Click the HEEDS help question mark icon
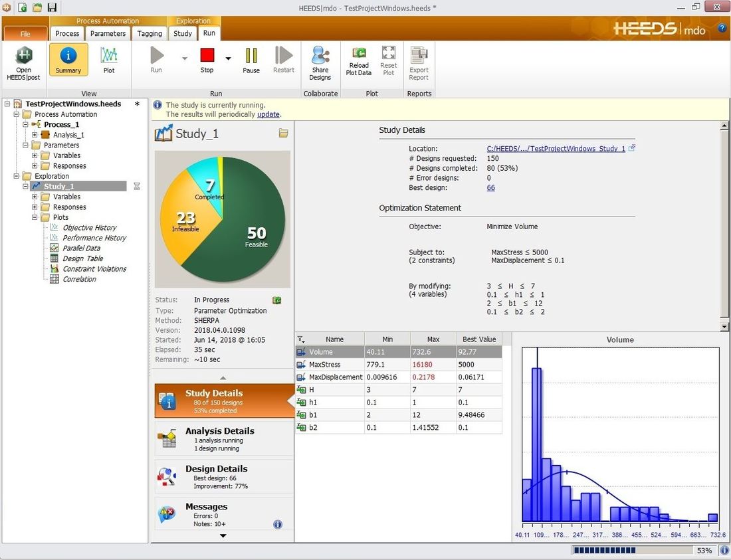The width and height of the screenshot is (731, 560). (722, 29)
